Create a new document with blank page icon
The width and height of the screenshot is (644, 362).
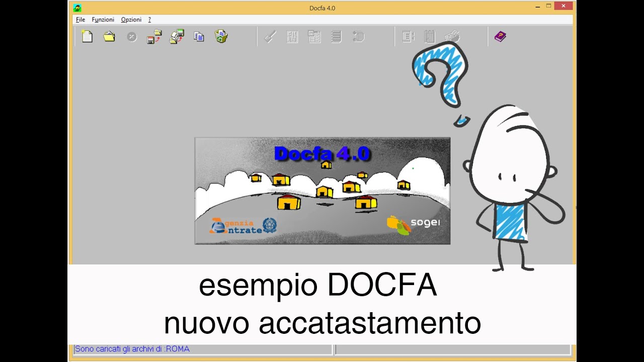click(88, 37)
